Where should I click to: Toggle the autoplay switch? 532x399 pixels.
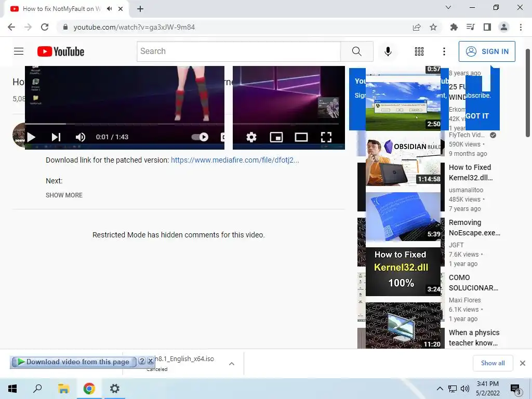[200, 137]
